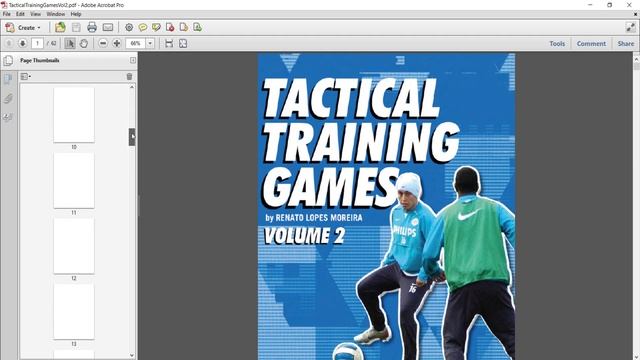Collapse the Page Thumbnails panel header button
Screen dimensions: 640x360
coord(133,60)
